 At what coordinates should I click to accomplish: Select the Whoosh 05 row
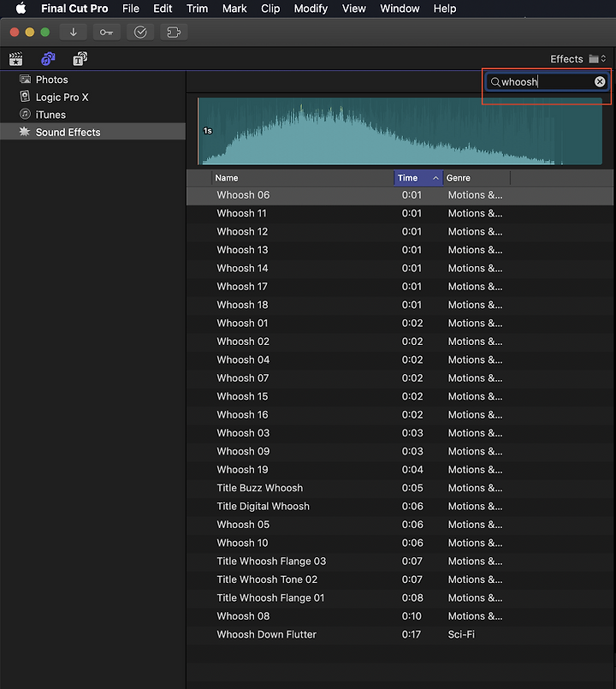[400, 525]
